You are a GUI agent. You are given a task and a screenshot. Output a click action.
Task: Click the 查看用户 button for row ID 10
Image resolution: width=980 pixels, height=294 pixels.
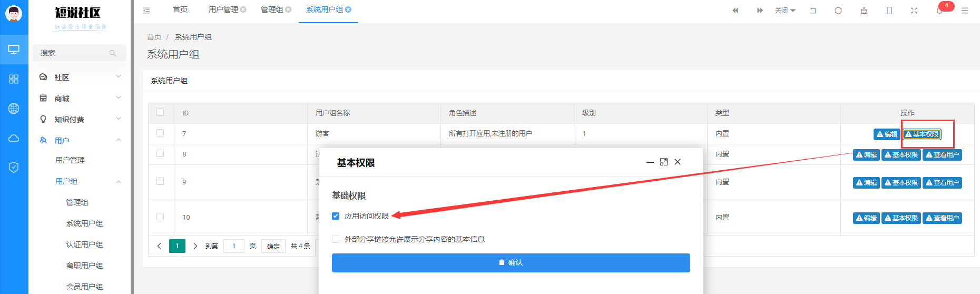tap(942, 218)
